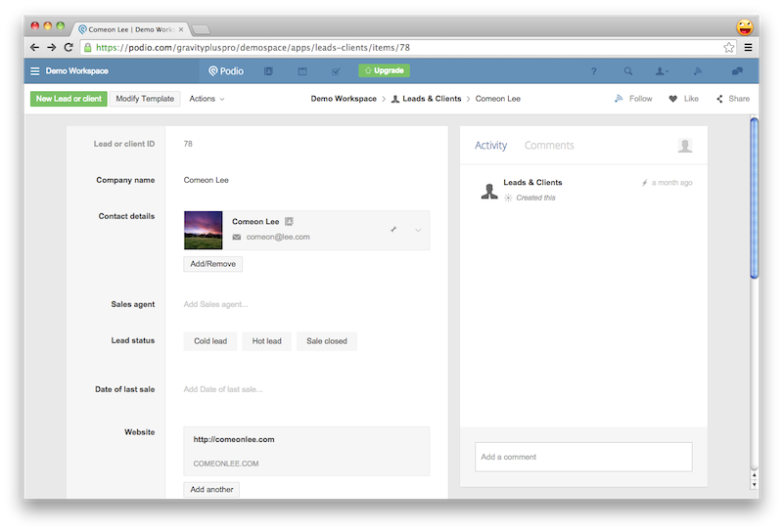783x532 pixels.
Task: Click the chat icon in top bar
Action: [x=737, y=71]
